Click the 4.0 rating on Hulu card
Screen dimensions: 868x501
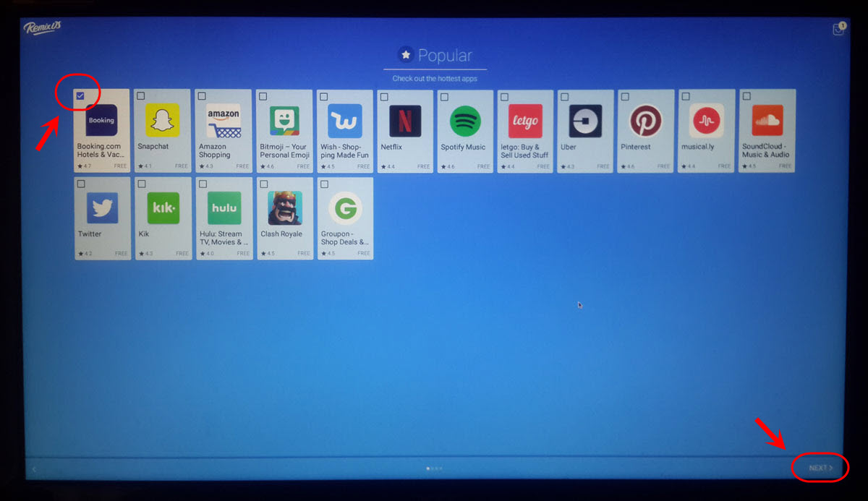coord(205,254)
